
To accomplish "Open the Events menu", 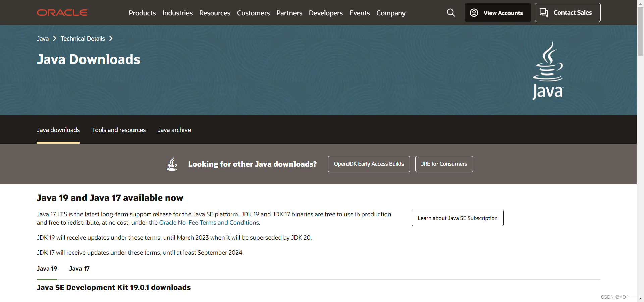I will point(360,13).
